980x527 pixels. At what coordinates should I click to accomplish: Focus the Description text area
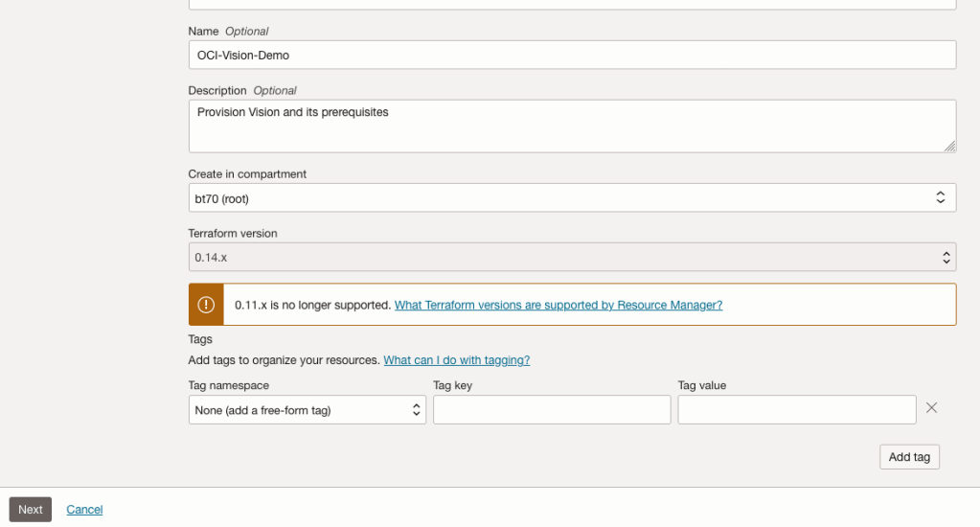(572, 126)
